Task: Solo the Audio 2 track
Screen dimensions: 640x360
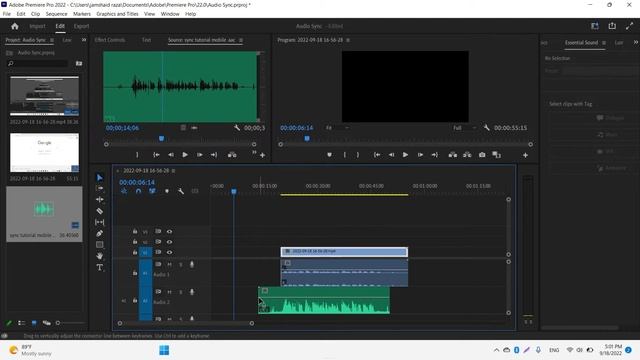Action: coord(180,292)
